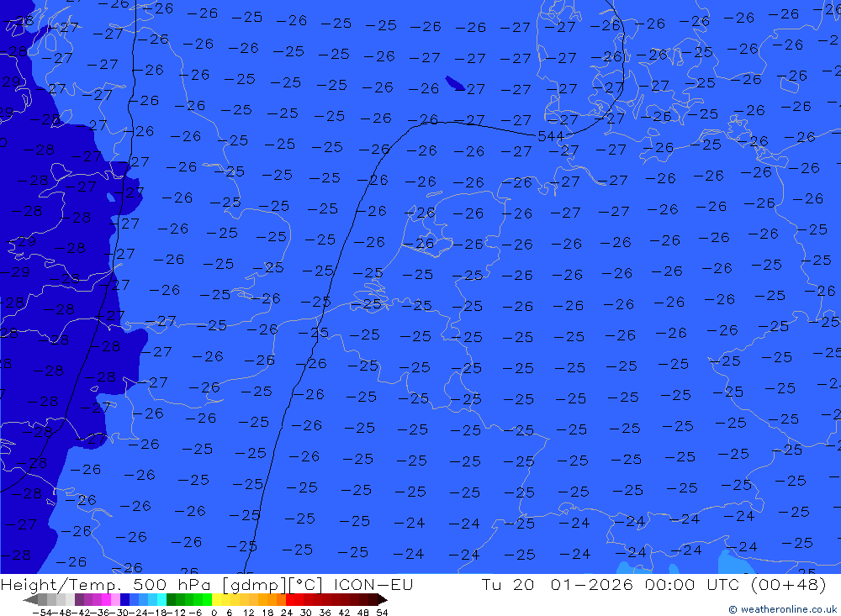This screenshot has height=616, width=841.
Task: Click the 30 label on the colour scale
Action: point(306,613)
